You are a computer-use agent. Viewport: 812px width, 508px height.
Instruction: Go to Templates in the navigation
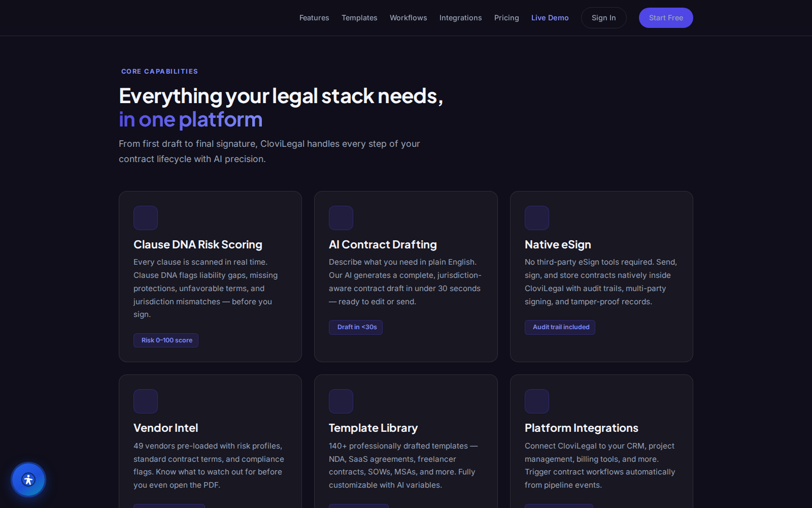(x=359, y=18)
